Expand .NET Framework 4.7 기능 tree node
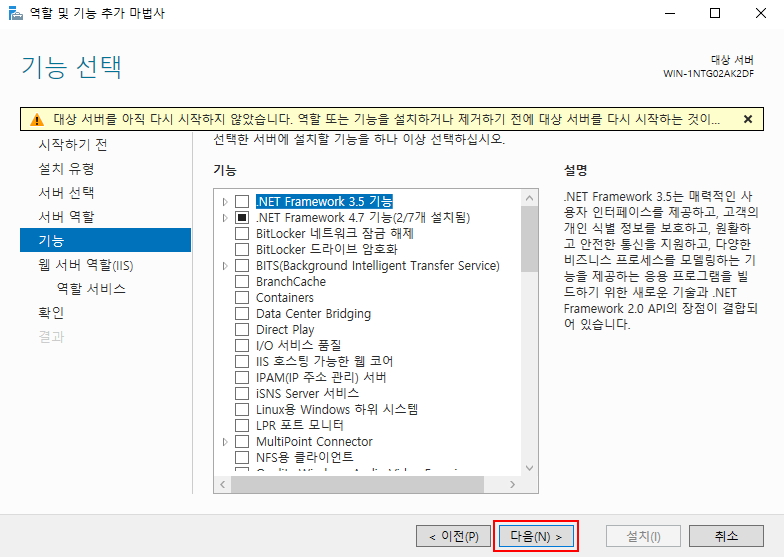Screen dimensions: 784x557 point(225,217)
